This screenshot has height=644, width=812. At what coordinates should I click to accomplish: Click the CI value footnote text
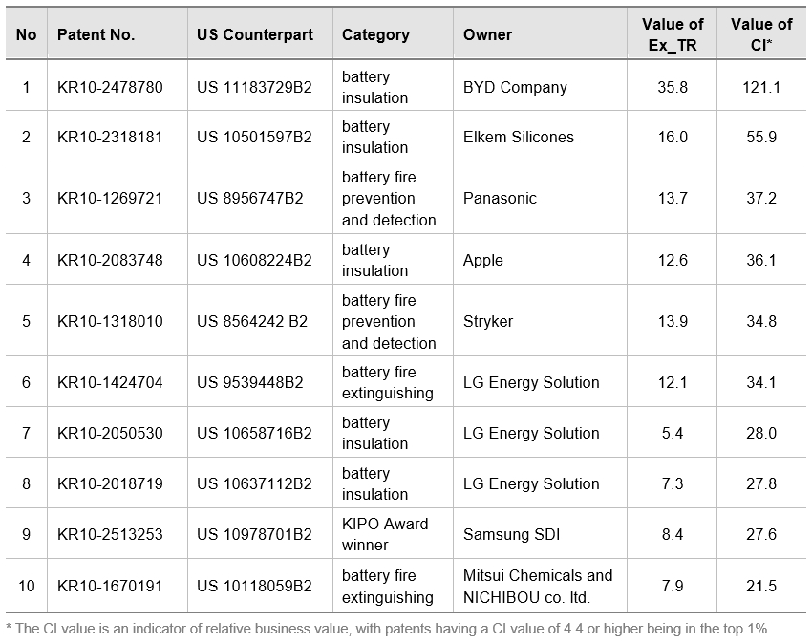tap(388, 629)
